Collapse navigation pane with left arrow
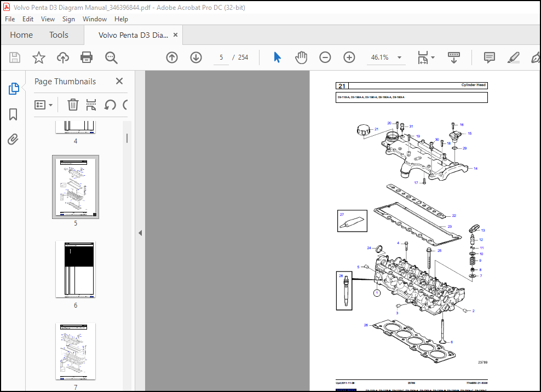The height and width of the screenshot is (392, 541). point(140,233)
